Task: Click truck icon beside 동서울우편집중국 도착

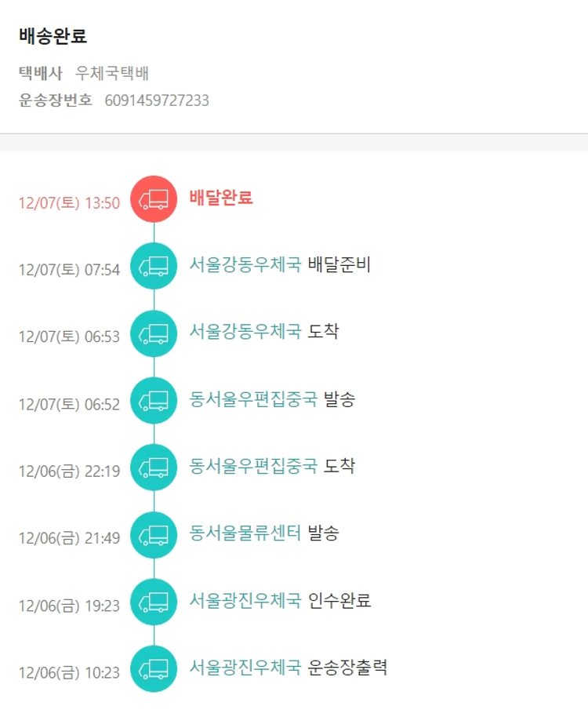Action: [154, 468]
